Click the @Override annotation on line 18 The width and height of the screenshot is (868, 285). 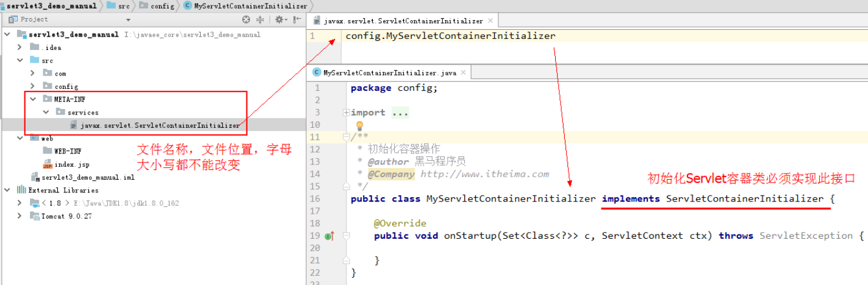click(x=400, y=223)
